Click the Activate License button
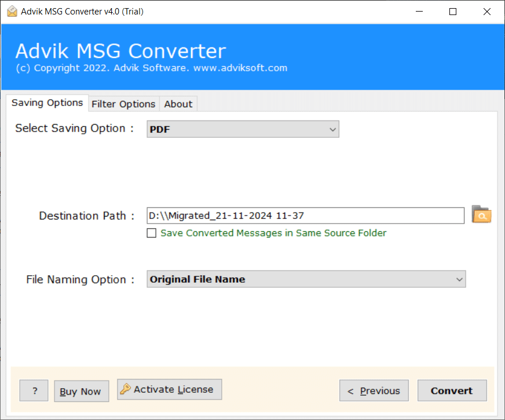This screenshot has height=420, width=505. point(170,389)
